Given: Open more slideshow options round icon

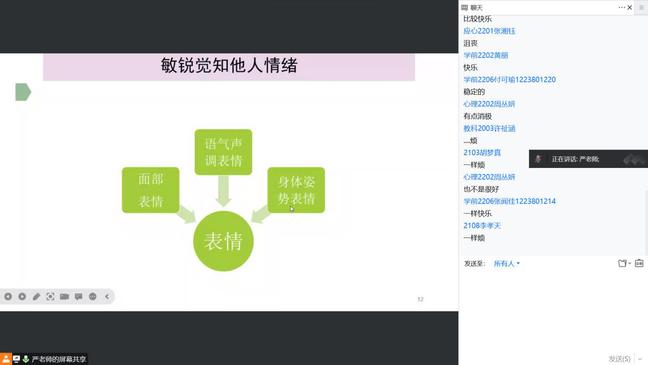Looking at the screenshot, I should pos(93,296).
